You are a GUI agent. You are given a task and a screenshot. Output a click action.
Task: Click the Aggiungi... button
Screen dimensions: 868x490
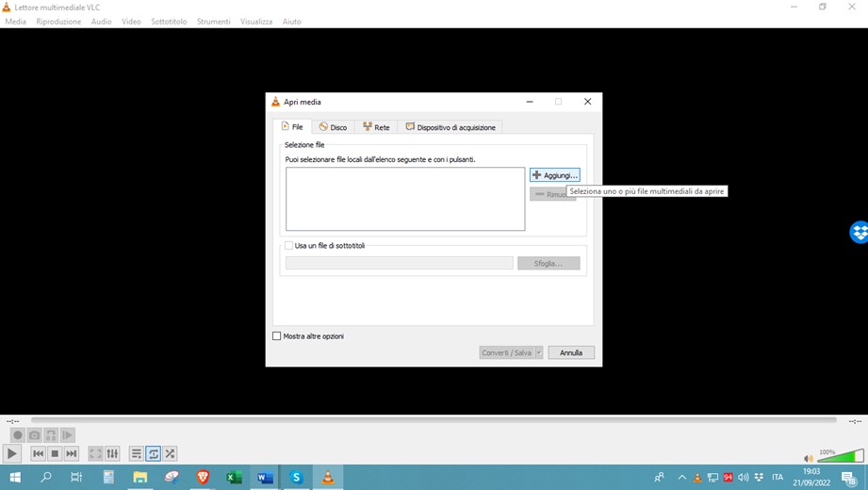[x=554, y=175]
